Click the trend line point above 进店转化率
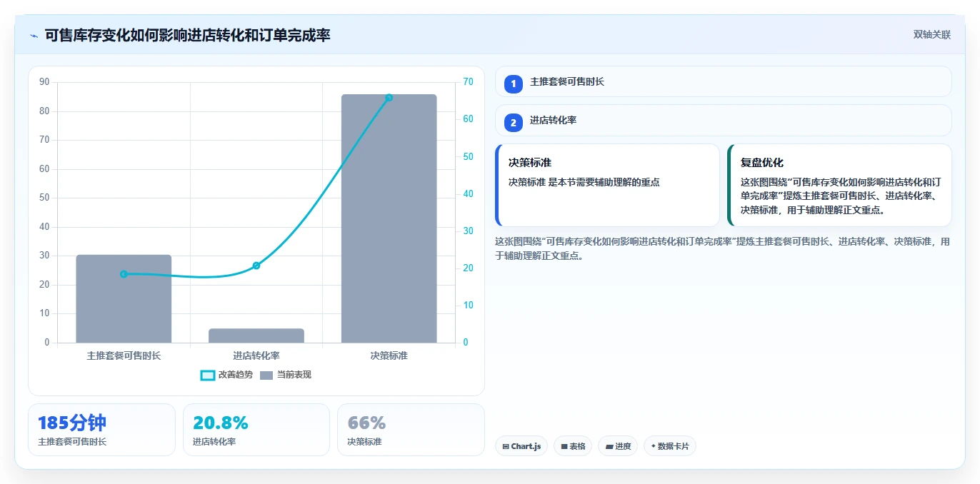 [256, 266]
